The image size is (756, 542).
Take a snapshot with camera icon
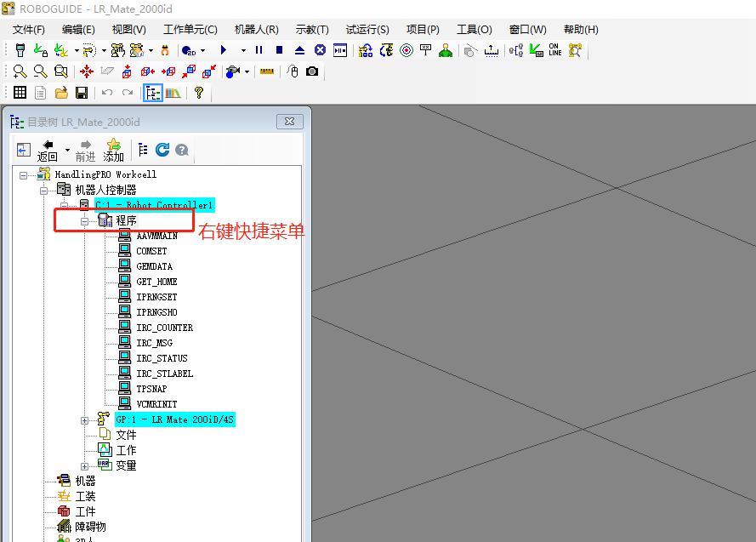312,71
